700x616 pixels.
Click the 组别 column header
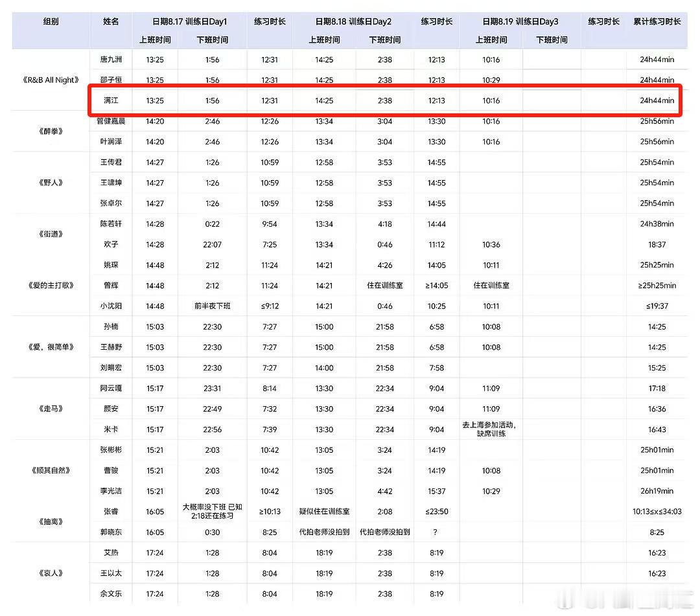pos(51,21)
